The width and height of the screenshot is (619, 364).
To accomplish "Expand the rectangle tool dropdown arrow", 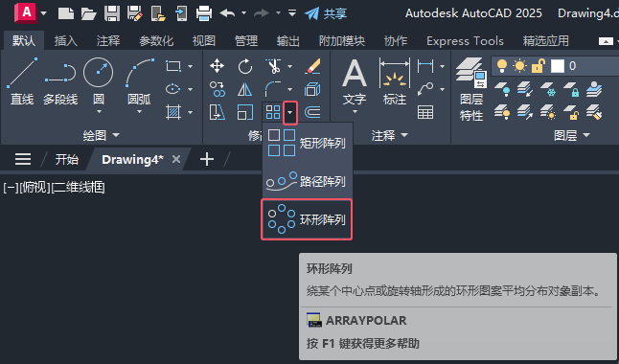I will tap(191, 66).
